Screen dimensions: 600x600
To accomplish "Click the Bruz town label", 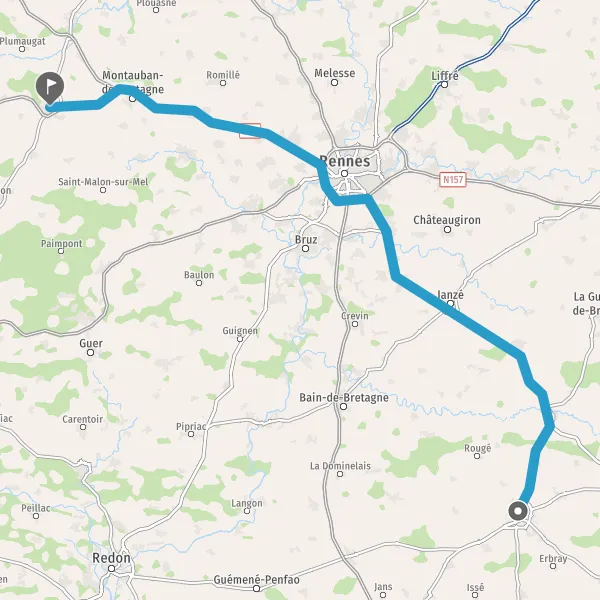I will tap(306, 240).
